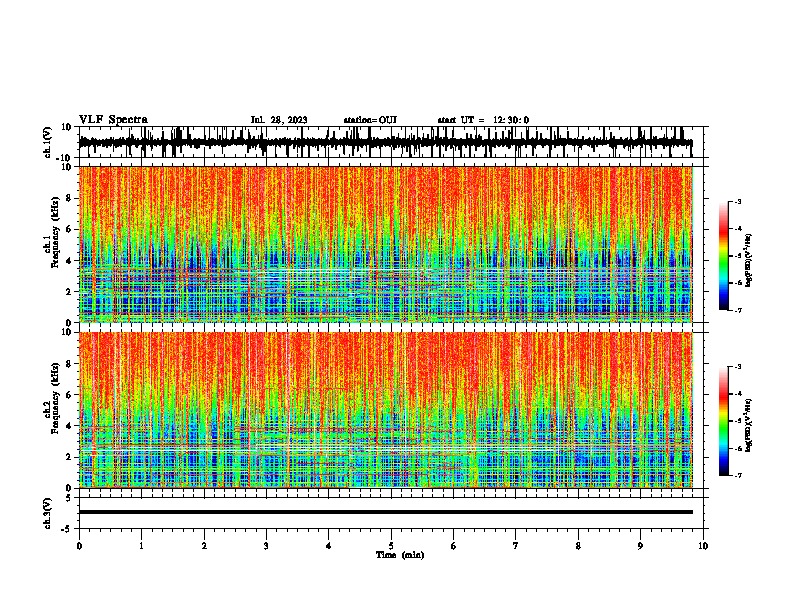
Task: Click the "ch.3(V)" axis label
Action: (48, 513)
